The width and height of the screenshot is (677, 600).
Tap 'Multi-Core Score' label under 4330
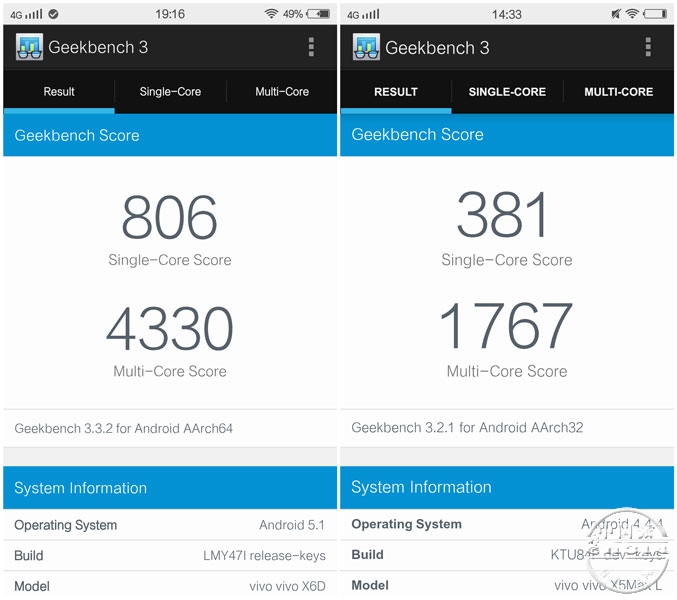tap(170, 371)
